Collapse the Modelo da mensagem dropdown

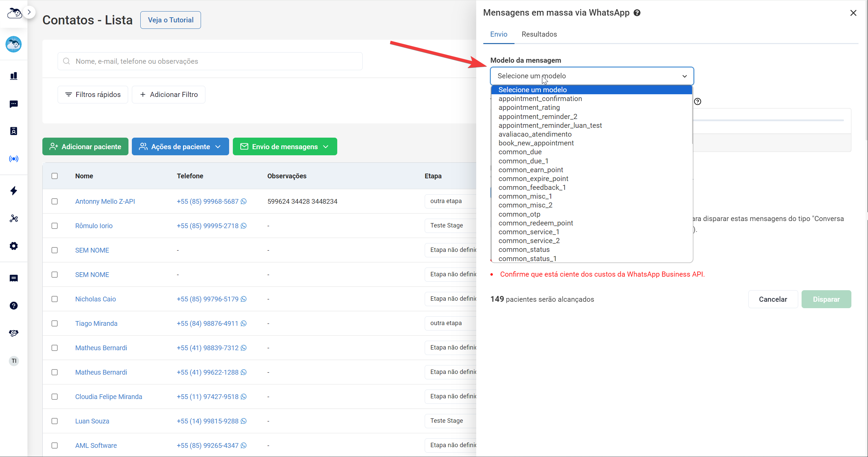[592, 76]
